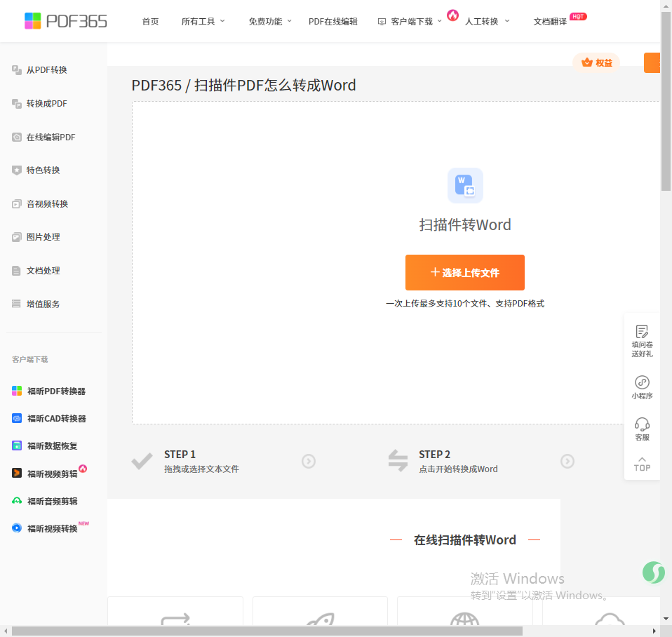This screenshot has height=637, width=672.
Task: Click the 增值服务 sidebar label
Action: coord(43,304)
